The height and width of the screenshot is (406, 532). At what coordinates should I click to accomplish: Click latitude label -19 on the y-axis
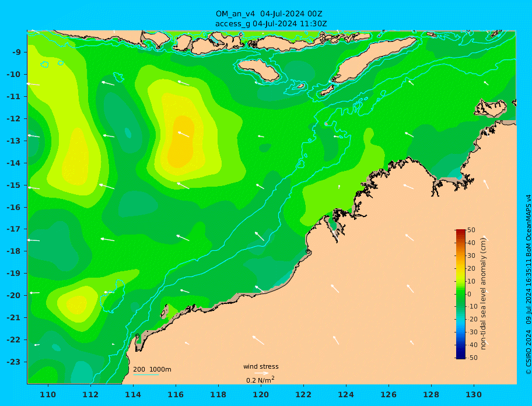[13, 274]
